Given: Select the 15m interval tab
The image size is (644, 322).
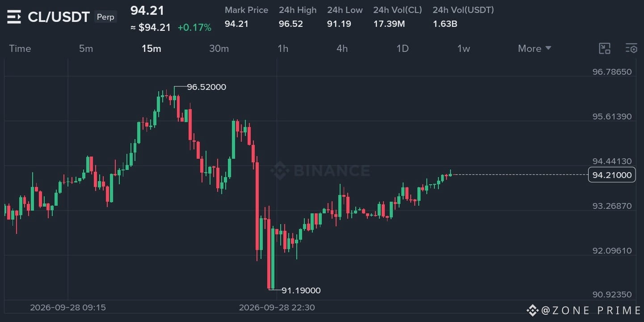Looking at the screenshot, I should [152, 49].
